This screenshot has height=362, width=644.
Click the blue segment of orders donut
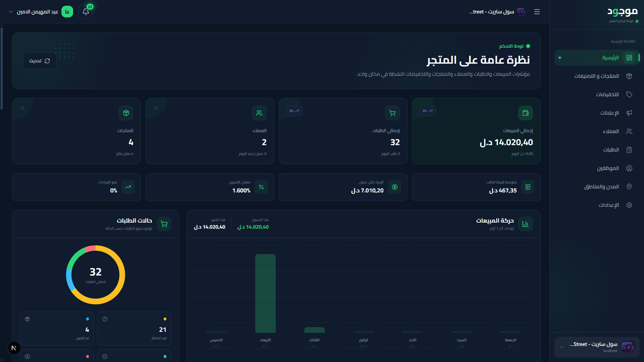(x=70, y=280)
